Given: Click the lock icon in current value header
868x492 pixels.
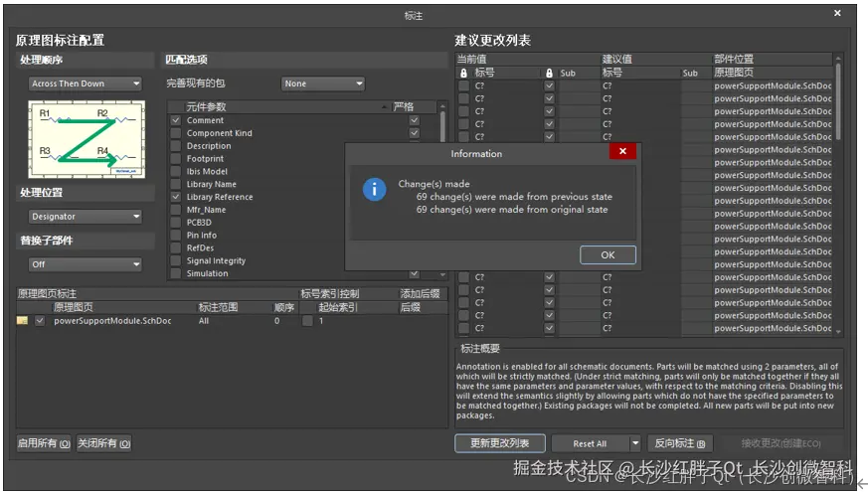Looking at the screenshot, I should click(x=464, y=73).
